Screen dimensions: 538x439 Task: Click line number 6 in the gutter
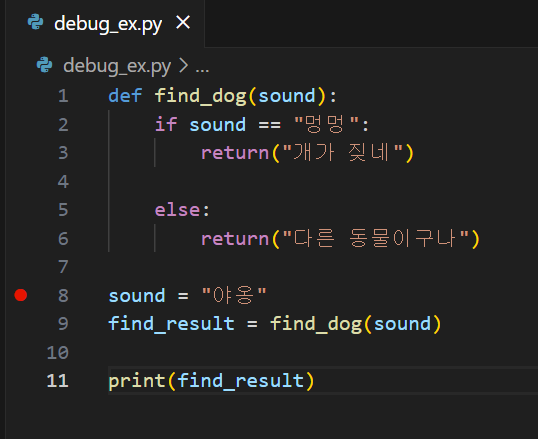(x=63, y=239)
